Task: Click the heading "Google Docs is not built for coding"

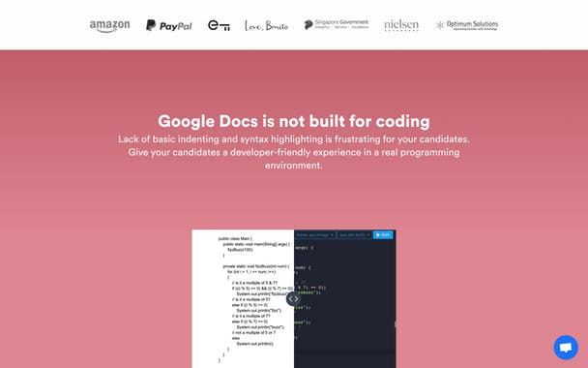Action: (x=294, y=121)
